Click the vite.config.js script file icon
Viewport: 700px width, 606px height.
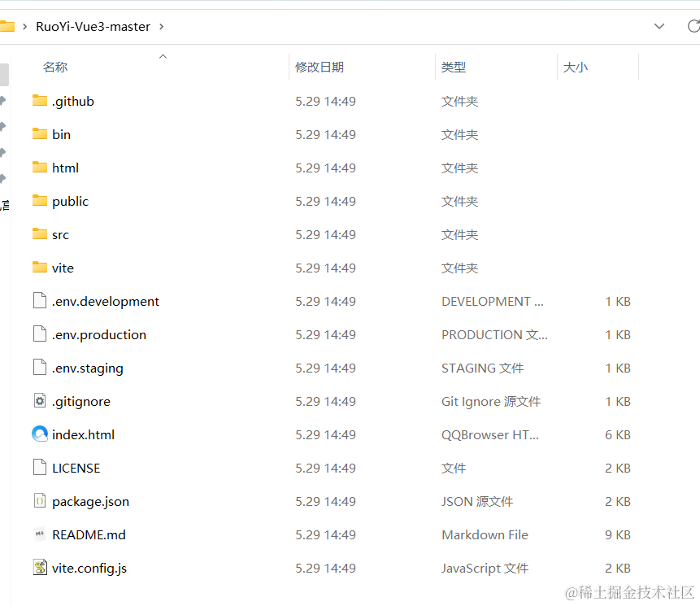point(40,568)
